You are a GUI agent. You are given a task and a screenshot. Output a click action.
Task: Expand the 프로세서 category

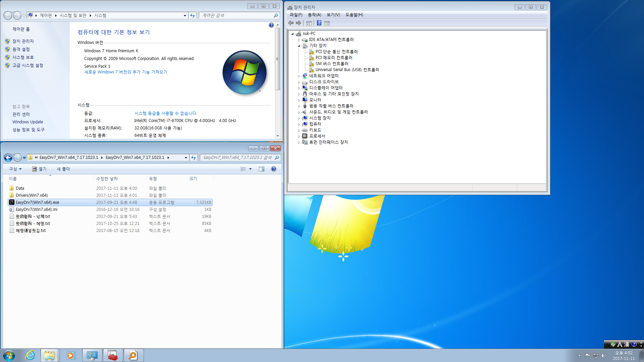(299, 136)
